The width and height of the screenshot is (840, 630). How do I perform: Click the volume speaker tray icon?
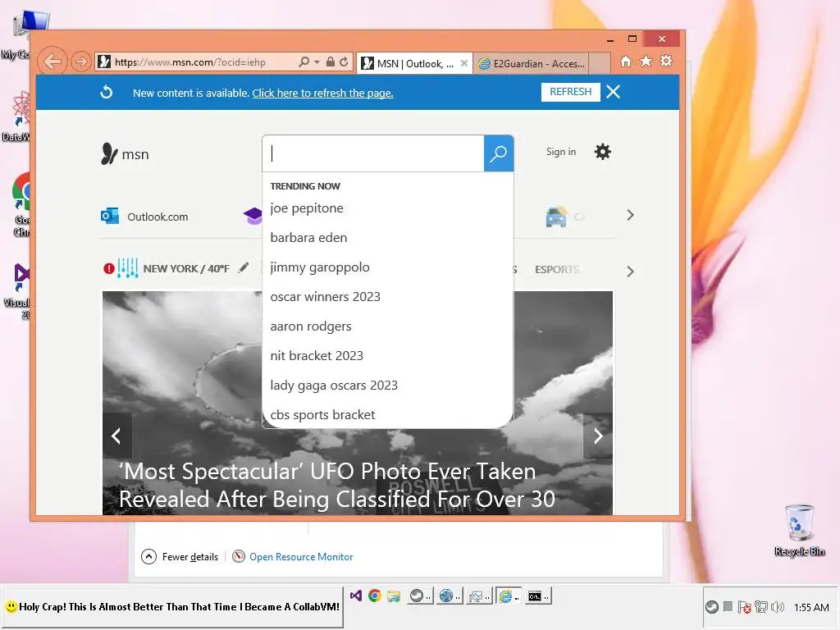pyautogui.click(x=778, y=607)
